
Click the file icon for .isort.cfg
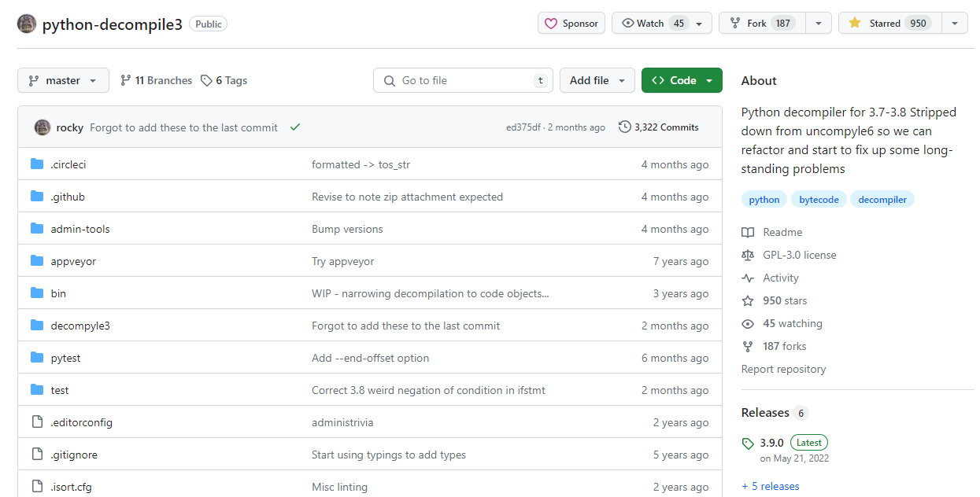(37, 487)
